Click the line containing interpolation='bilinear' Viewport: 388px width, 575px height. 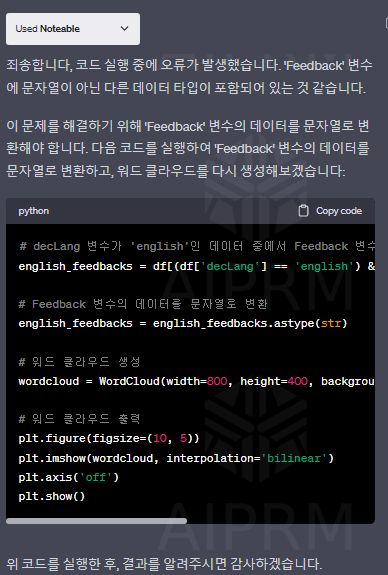[x=176, y=458]
